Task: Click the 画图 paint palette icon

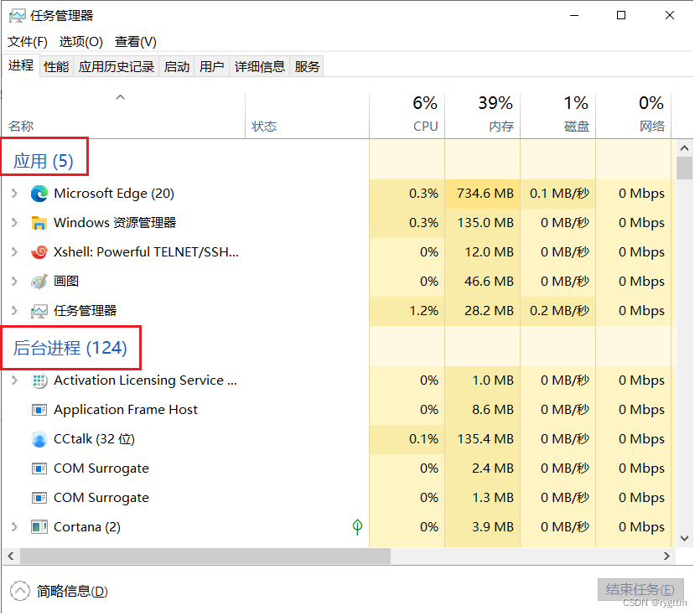Action: (39, 282)
